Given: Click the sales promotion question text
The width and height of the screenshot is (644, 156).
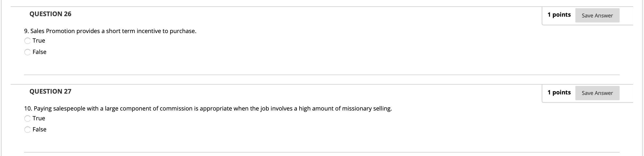Looking at the screenshot, I should (110, 31).
